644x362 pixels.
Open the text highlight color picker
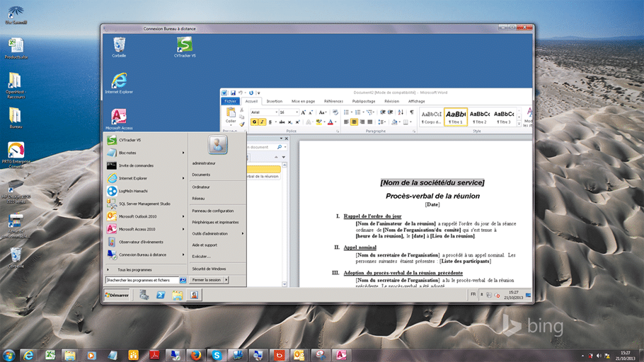click(x=321, y=122)
